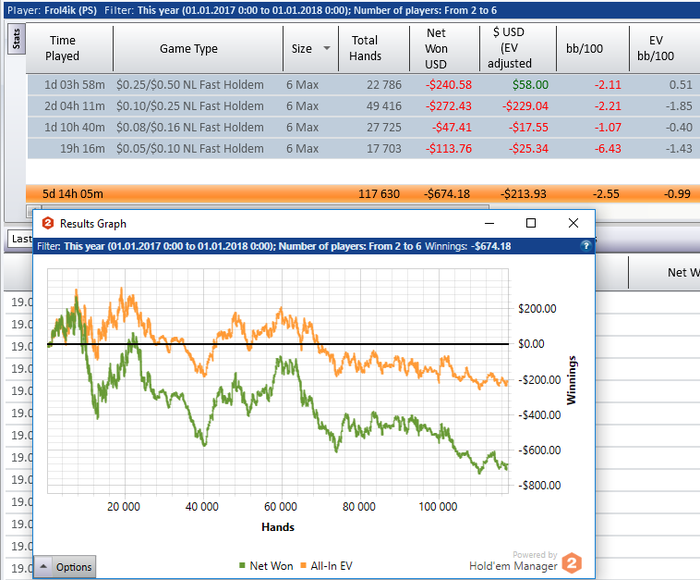Click the $58.00 EV adjusted cell
This screenshot has width=700, height=580.
(530, 85)
